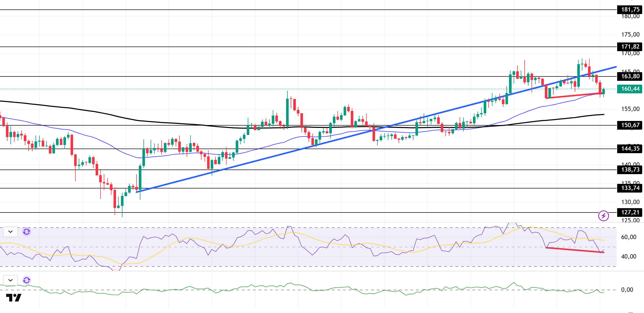The height and width of the screenshot is (313, 644).
Task: Collapse the RSI pane using its chevron
Action: pos(10,232)
